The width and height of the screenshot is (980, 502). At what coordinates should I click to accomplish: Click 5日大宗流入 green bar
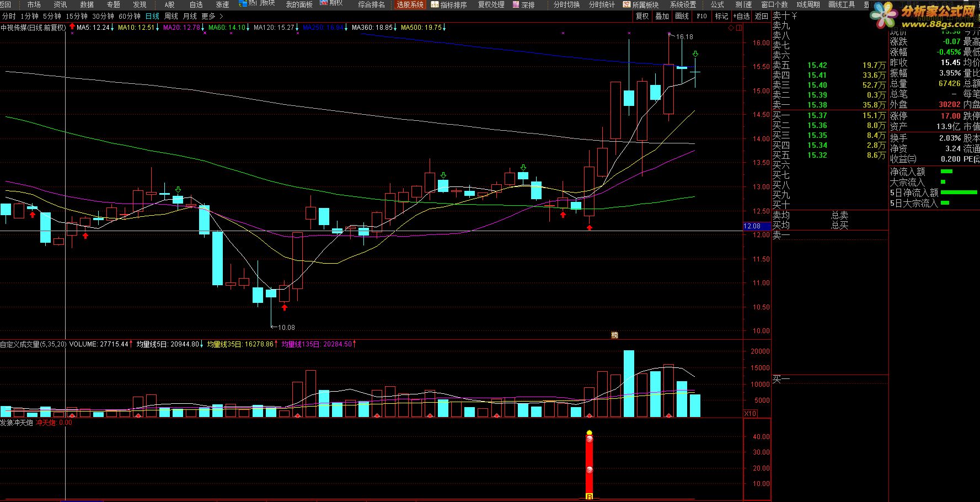tap(945, 203)
